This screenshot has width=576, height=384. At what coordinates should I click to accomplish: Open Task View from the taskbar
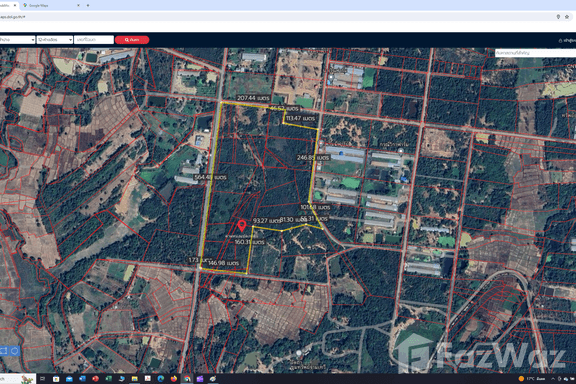(x=42, y=379)
